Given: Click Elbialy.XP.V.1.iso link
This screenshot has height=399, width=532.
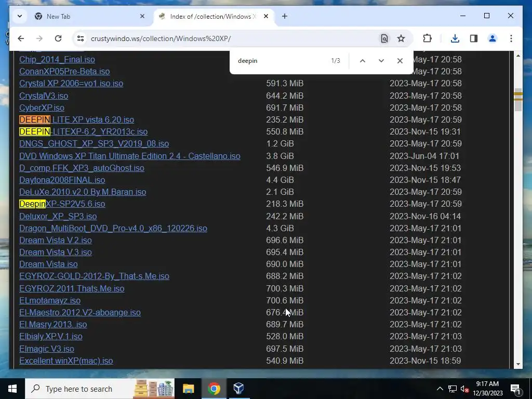Looking at the screenshot, I should 51,336.
